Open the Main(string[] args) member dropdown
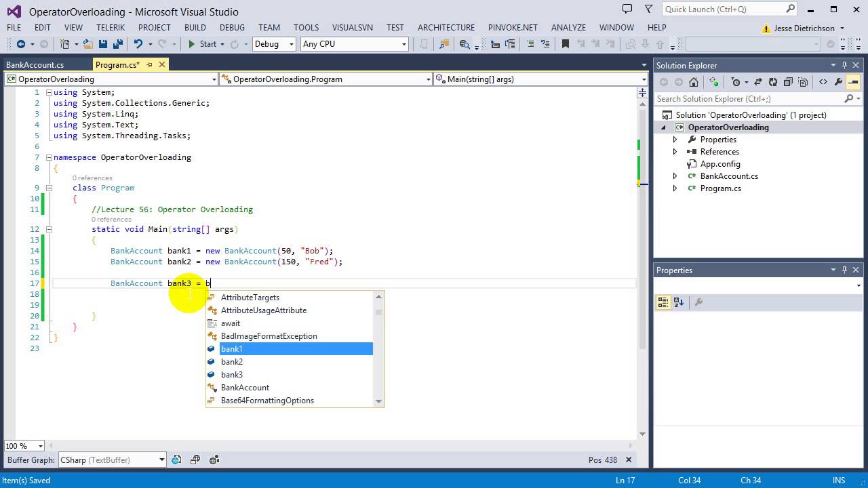This screenshot has height=488, width=868. tap(644, 79)
